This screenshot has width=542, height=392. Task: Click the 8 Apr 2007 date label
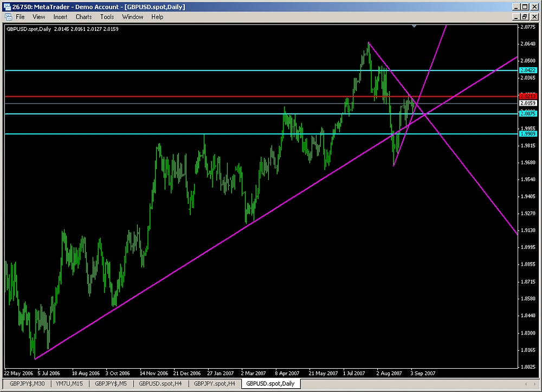click(287, 374)
